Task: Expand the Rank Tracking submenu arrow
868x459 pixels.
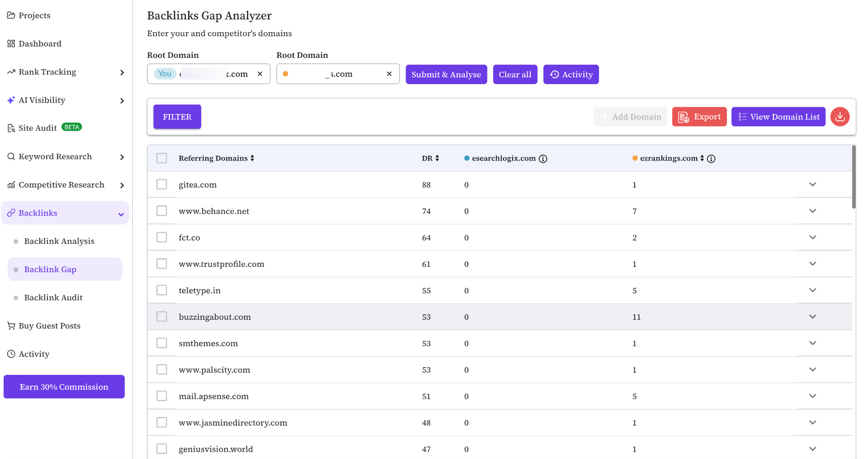Action: point(122,72)
